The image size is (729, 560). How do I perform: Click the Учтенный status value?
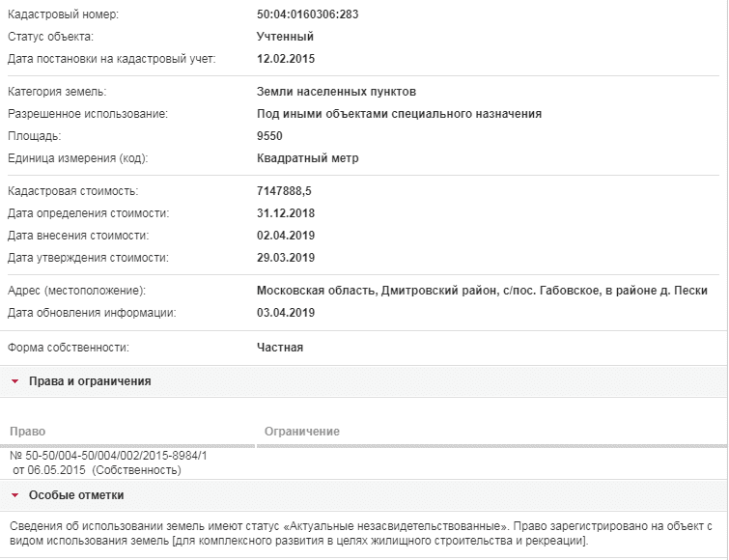coord(285,37)
